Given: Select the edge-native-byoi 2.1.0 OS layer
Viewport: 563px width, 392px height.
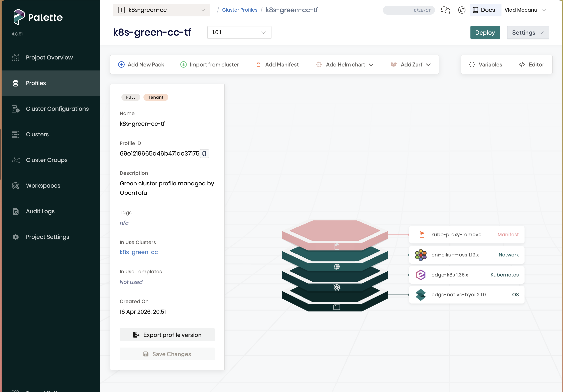Looking at the screenshot, I should [x=467, y=295].
